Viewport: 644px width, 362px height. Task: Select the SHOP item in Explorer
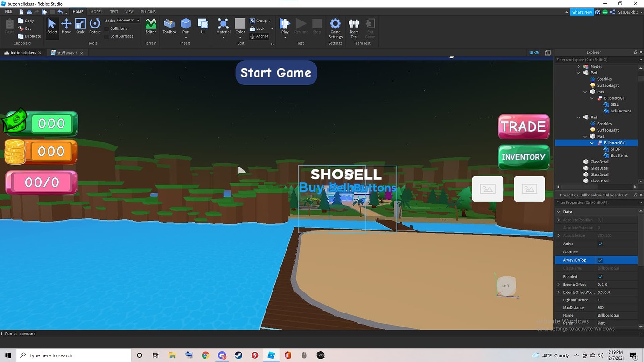coord(615,149)
